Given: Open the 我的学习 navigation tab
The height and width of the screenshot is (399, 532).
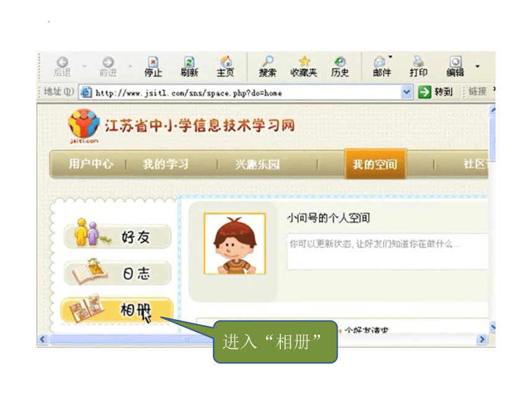Looking at the screenshot, I should [x=166, y=164].
